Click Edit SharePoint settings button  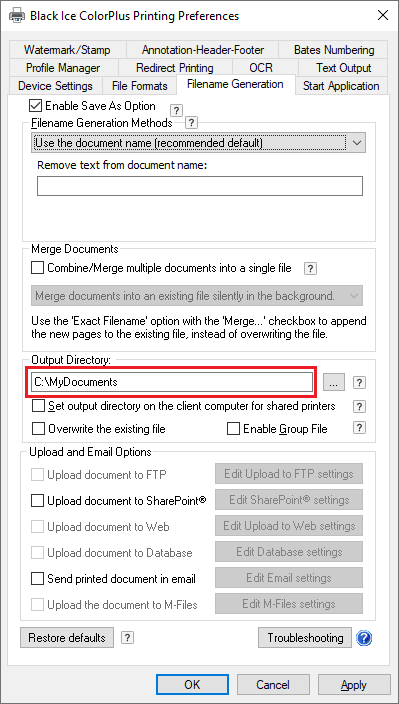[x=289, y=500]
